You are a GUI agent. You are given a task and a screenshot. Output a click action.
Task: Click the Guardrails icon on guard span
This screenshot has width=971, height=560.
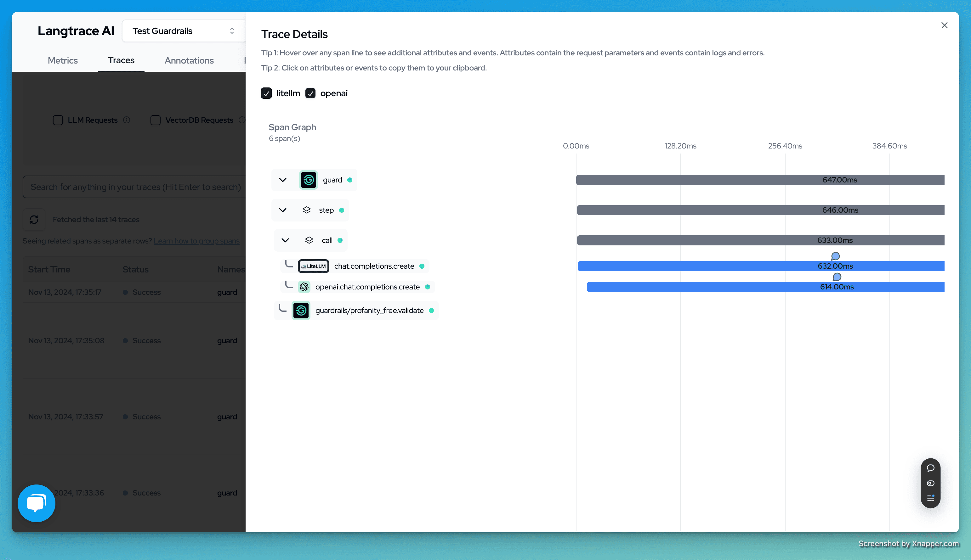click(308, 180)
